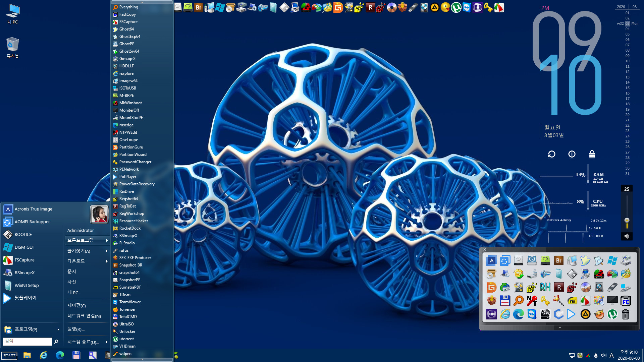Viewport: 644px width, 362px height.
Task: Open the dark red R icon in the top dock
Action: coord(370,7)
